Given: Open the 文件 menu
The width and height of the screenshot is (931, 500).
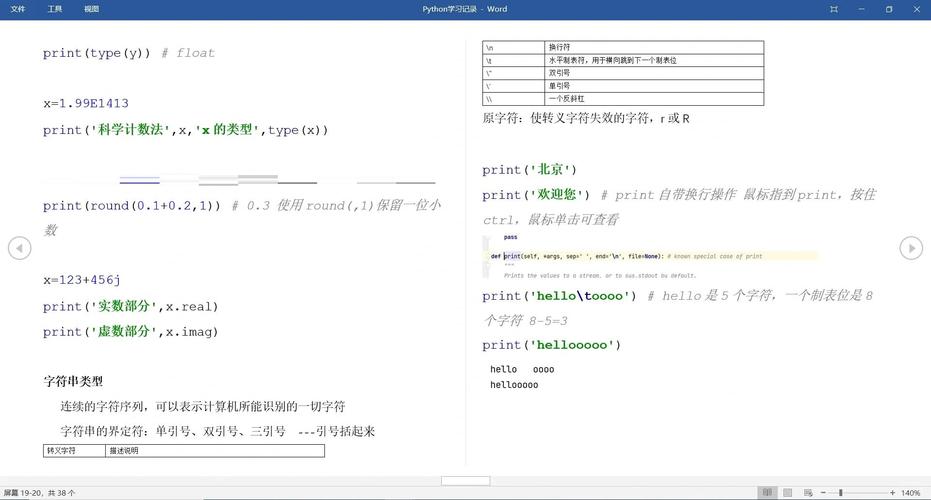Looking at the screenshot, I should tap(18, 9).
